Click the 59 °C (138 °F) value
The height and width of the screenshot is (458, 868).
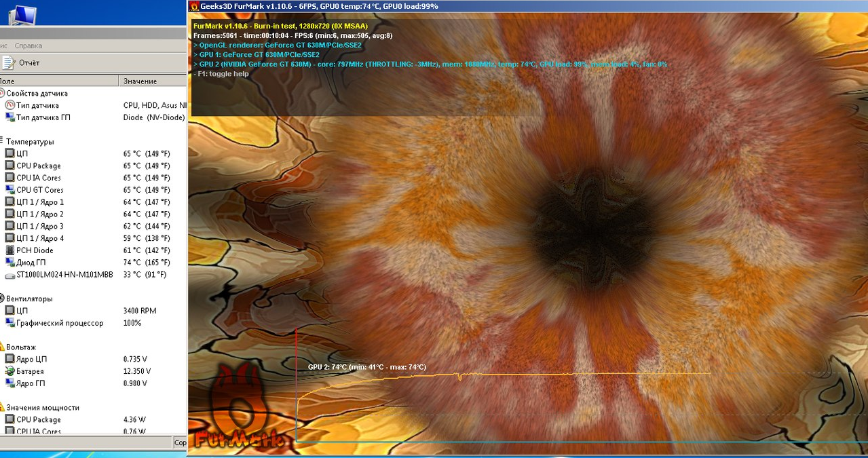[x=147, y=238]
